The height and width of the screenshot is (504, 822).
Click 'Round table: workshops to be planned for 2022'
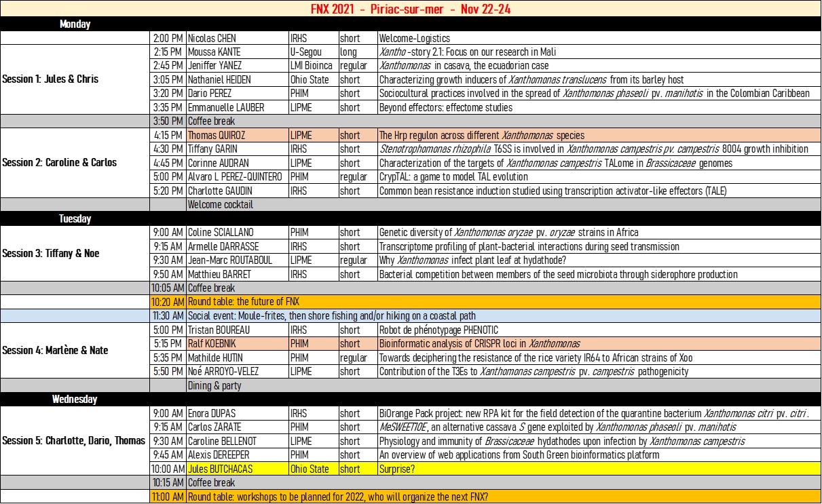tap(503, 497)
